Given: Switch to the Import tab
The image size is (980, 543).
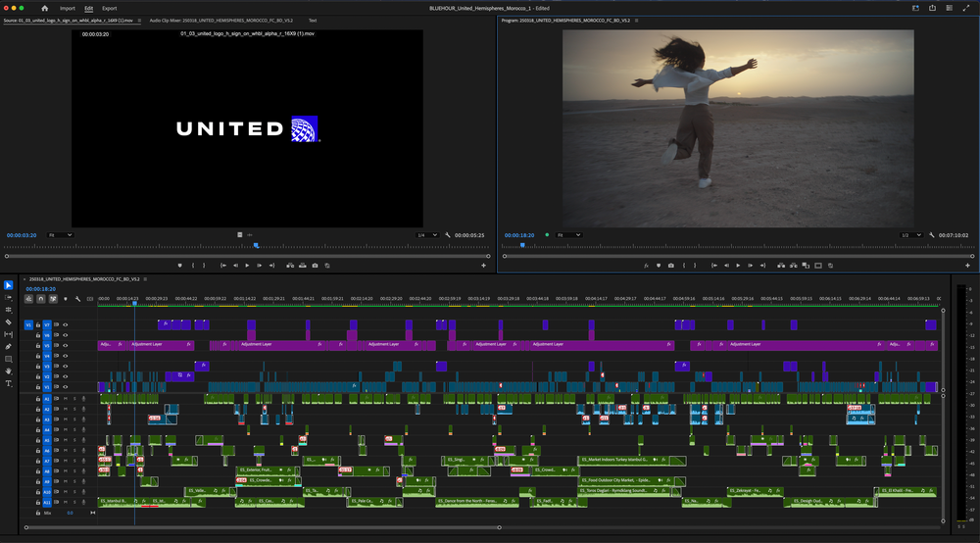Looking at the screenshot, I should point(68,8).
